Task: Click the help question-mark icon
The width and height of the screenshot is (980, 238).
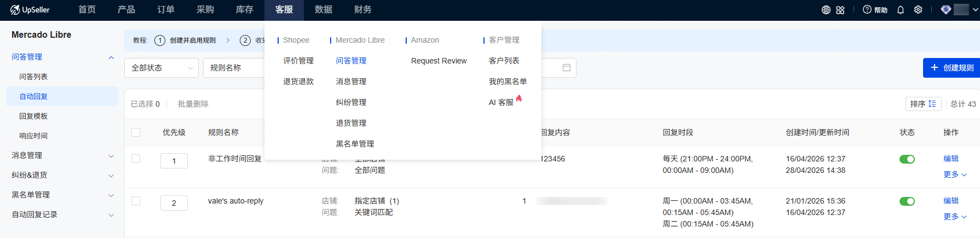Action: coord(867,10)
